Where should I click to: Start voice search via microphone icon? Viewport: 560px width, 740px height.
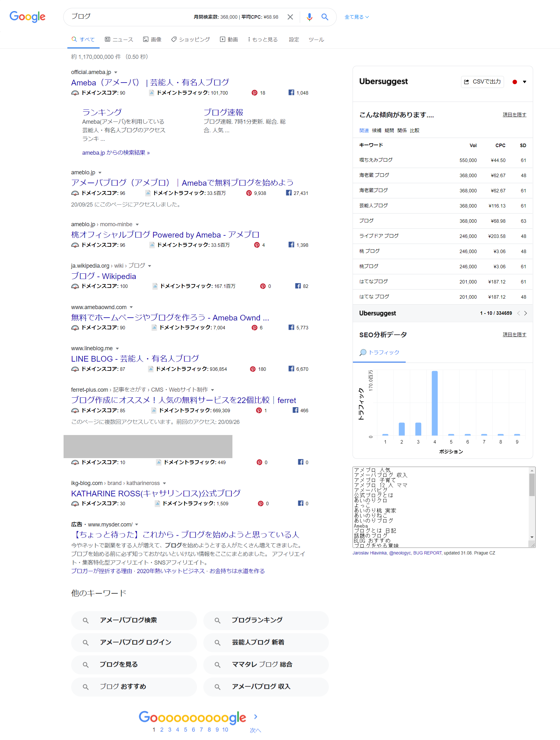tap(309, 17)
